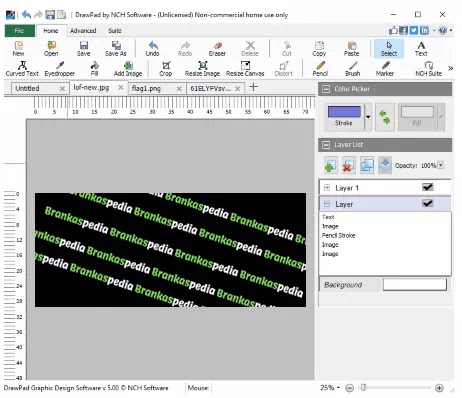Click the Redo toolbar icon
Image resolution: width=462 pixels, height=398 pixels.
[185, 49]
